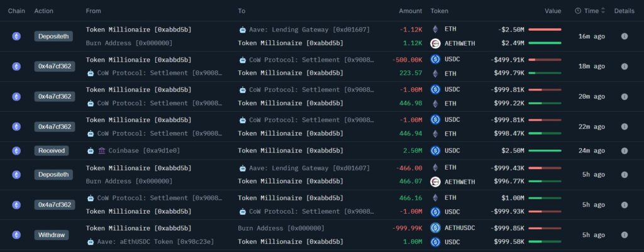Click amount 466.16 ETH
The image size is (644, 252).
(410, 198)
